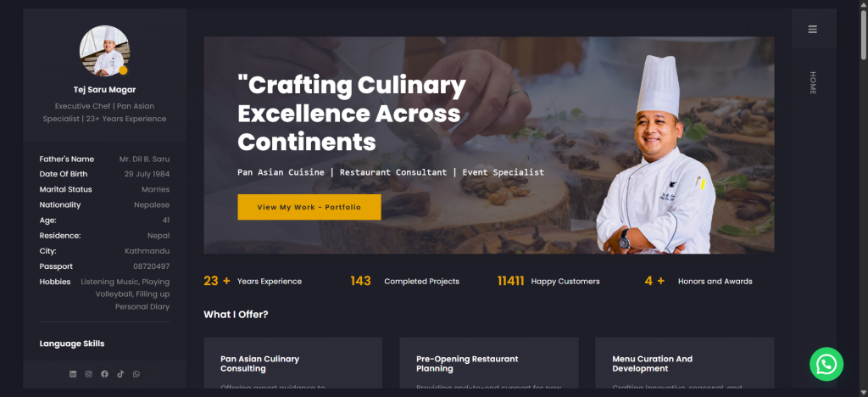Open the Instagram icon in sidebar footer

pyautogui.click(x=88, y=374)
